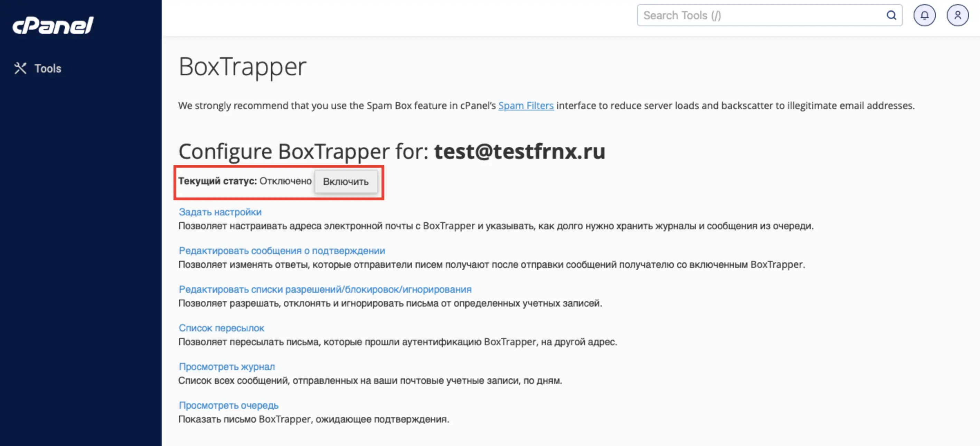Screen dimensions: 980x446
Task: Click the cPanel logo in the sidebar
Action: (53, 25)
